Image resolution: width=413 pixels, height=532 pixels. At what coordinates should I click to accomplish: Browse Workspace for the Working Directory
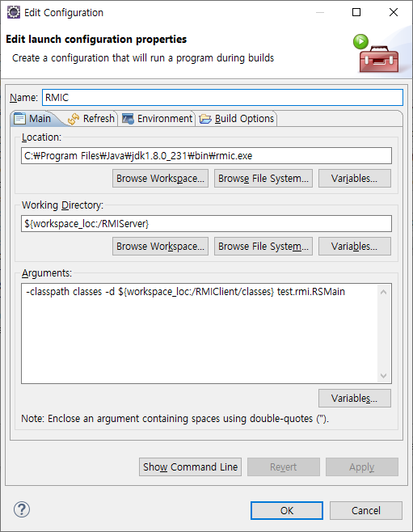pos(160,247)
